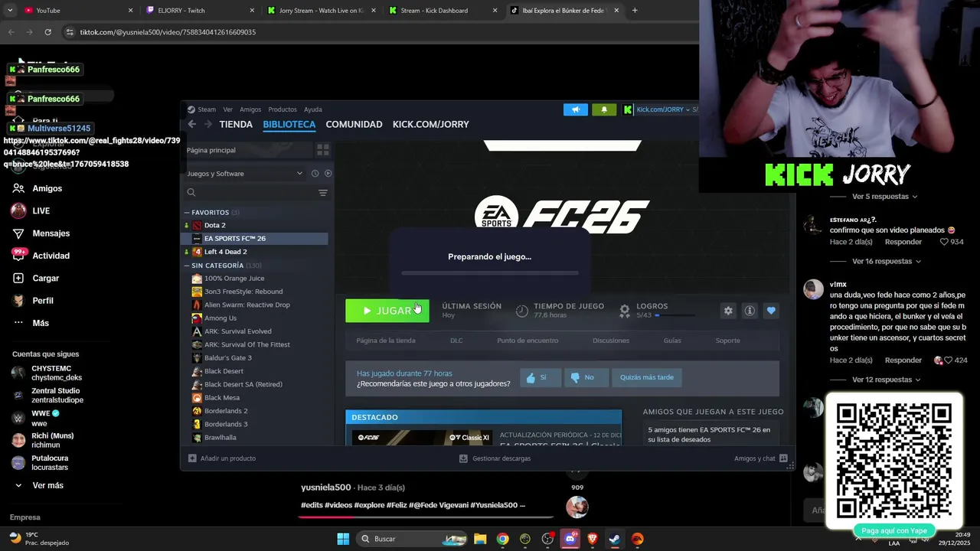Image resolution: width=980 pixels, height=551 pixels.
Task: Open Amigos y chat in Steam
Action: coord(761,458)
